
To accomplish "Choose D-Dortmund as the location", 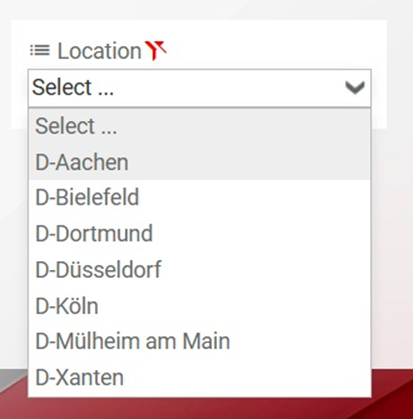I will (199, 233).
